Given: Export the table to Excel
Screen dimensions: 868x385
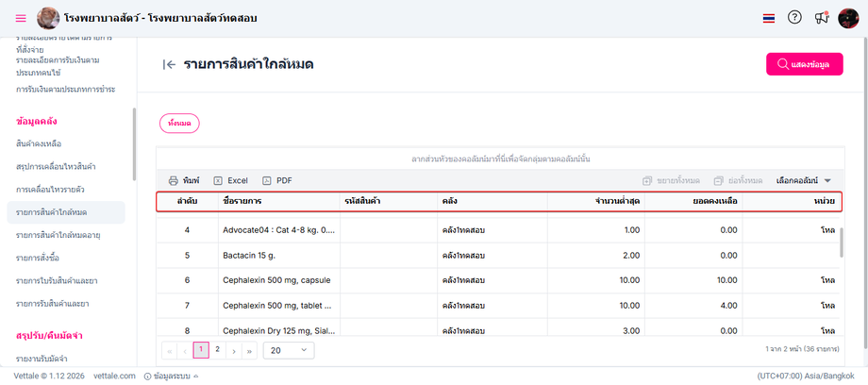Looking at the screenshot, I should click(231, 180).
